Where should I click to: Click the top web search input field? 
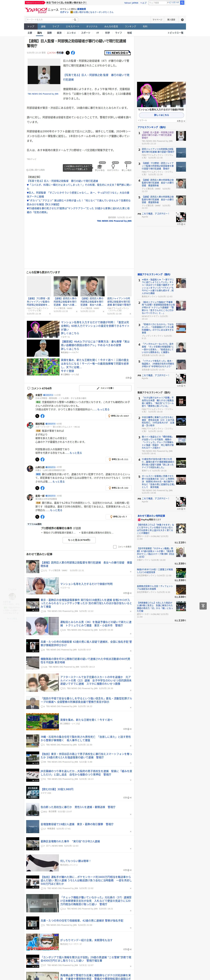click(x=157, y=3)
